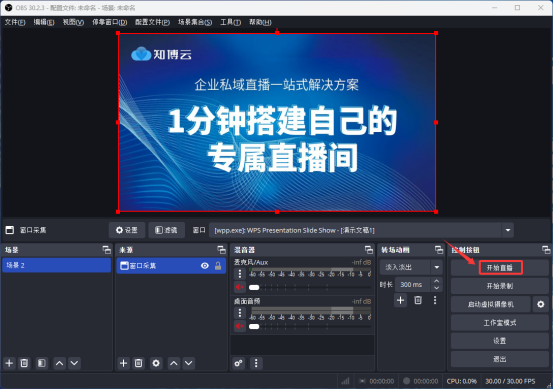This screenshot has width=553, height=390.
Task: Add a new source with plus icon
Action: [123, 363]
